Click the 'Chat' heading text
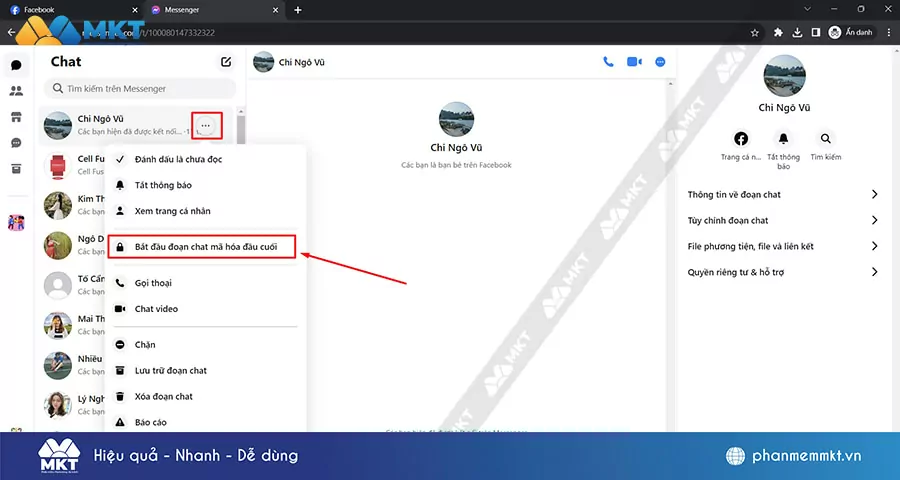This screenshot has height=480, width=900. pyautogui.click(x=66, y=61)
